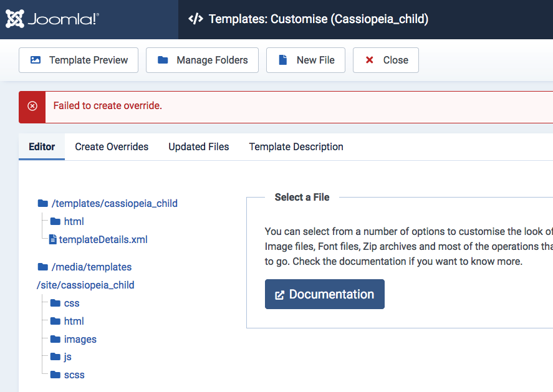The width and height of the screenshot is (553, 392).
Task: Open Template Preview
Action: (x=79, y=60)
